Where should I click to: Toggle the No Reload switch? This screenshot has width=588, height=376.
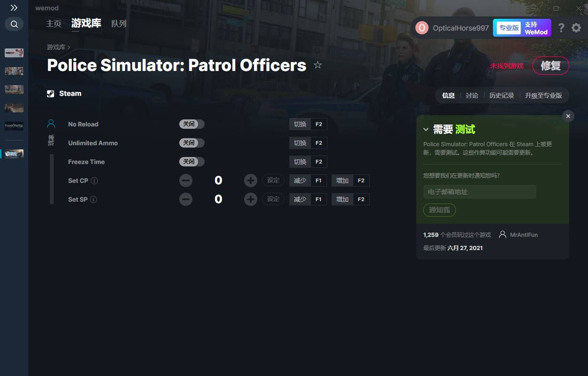[192, 124]
